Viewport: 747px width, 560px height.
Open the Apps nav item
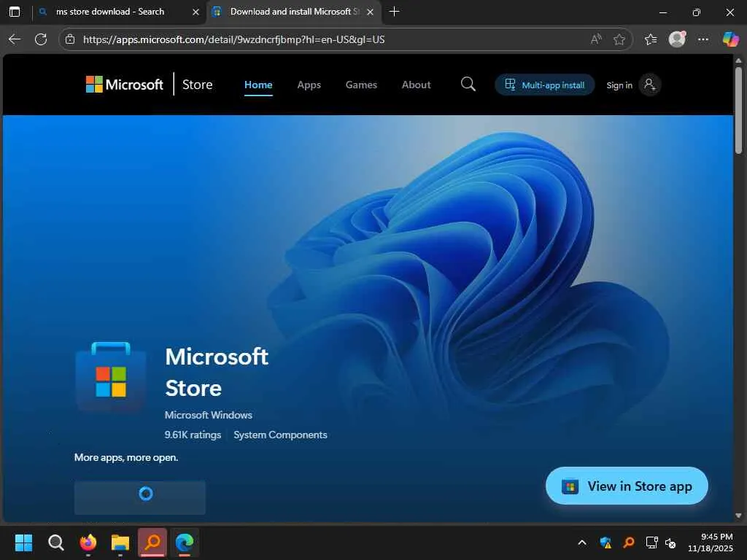pos(309,85)
